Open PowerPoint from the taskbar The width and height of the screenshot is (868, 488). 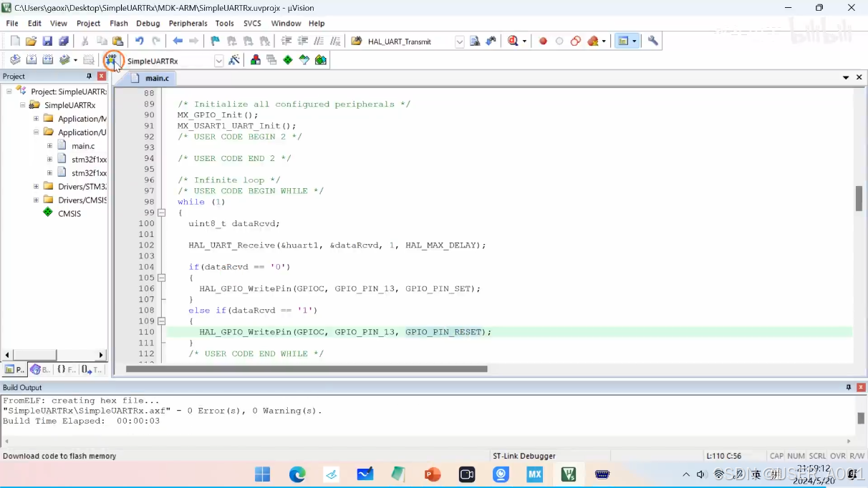(x=433, y=474)
